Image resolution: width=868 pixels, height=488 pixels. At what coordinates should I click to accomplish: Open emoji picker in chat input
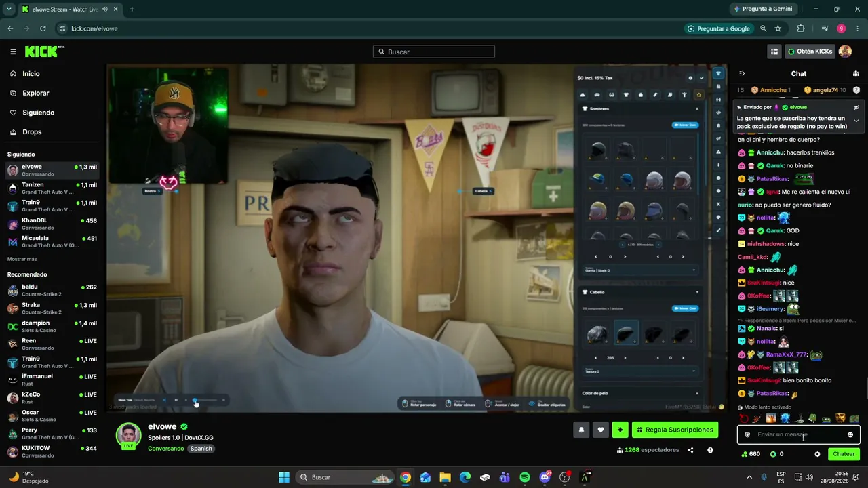pyautogui.click(x=850, y=434)
